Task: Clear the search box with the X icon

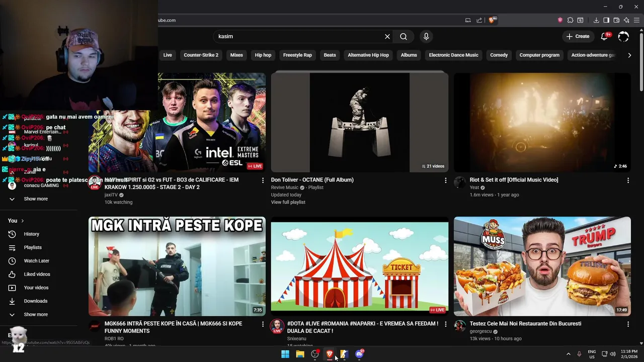Action: (x=387, y=36)
